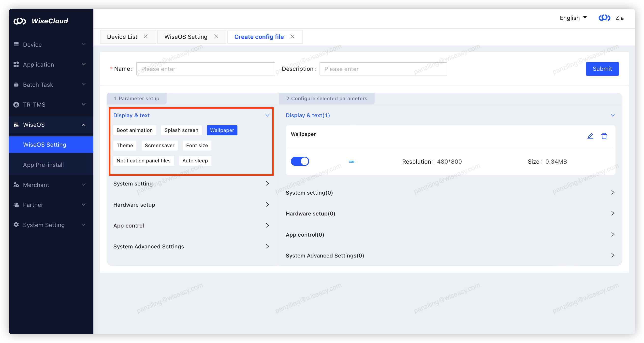Image resolution: width=644 pixels, height=343 pixels.
Task: Collapse the Display & text section
Action: point(267,115)
